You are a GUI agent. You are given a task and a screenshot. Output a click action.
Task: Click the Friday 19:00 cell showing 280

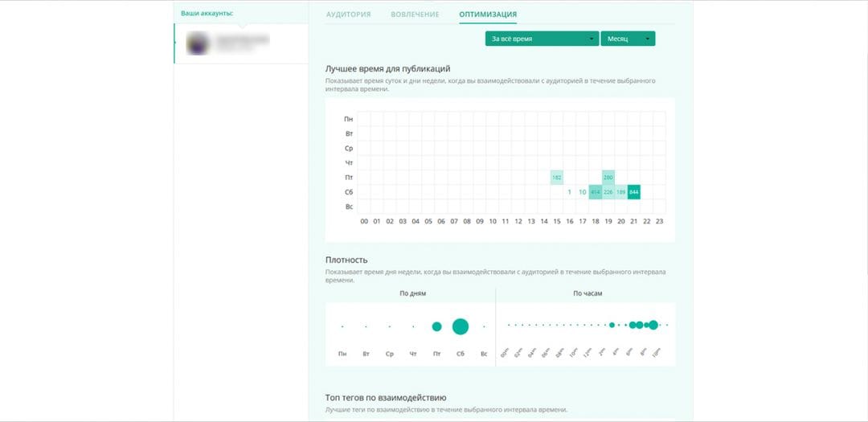point(608,177)
